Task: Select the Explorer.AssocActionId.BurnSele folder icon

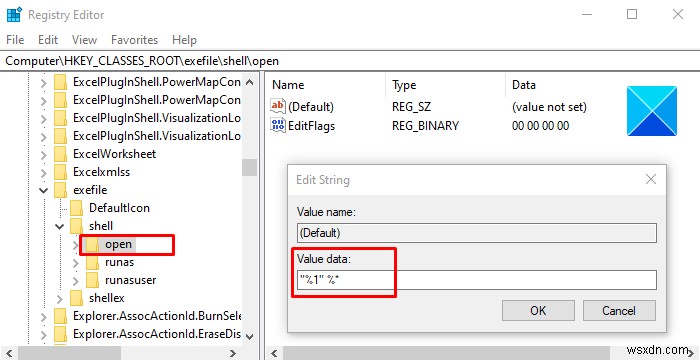Action: click(x=60, y=316)
